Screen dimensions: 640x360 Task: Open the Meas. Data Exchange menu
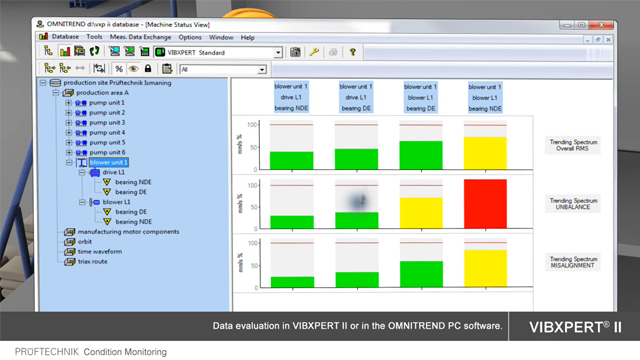[x=140, y=37]
